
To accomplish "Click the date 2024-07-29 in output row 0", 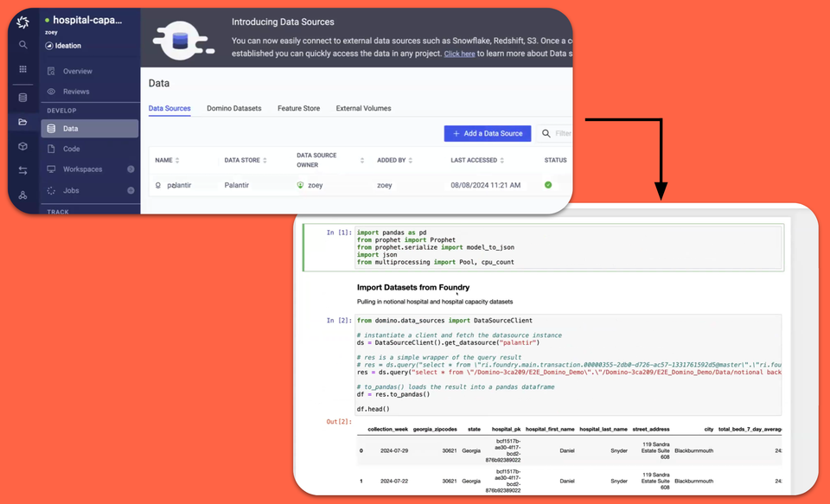I will pos(394,451).
